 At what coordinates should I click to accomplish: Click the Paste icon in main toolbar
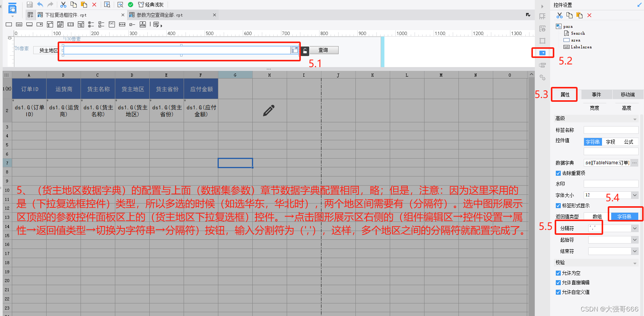click(84, 5)
